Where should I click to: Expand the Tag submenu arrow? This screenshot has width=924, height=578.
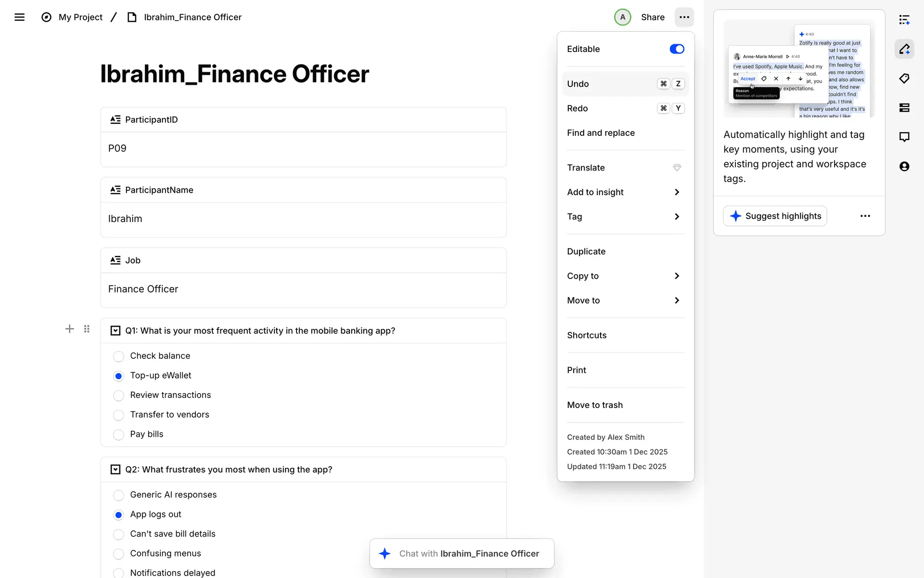click(677, 217)
